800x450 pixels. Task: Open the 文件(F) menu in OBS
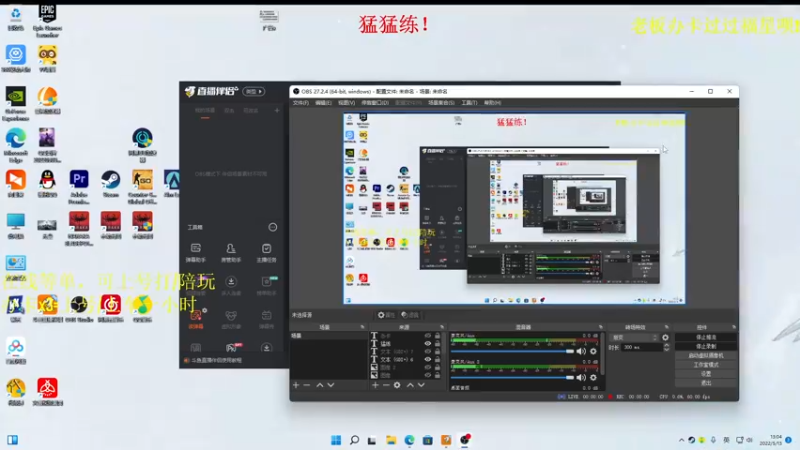301,103
